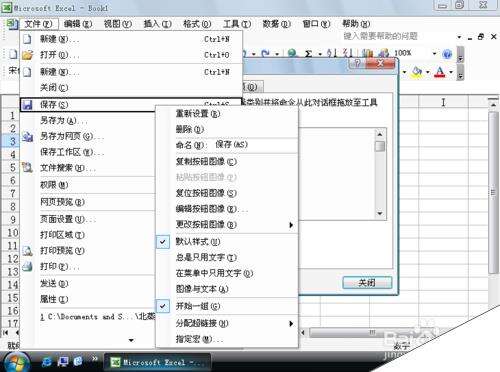500x372 pixels.
Task: Open the 编辑 menu in menu bar
Action: point(78,24)
